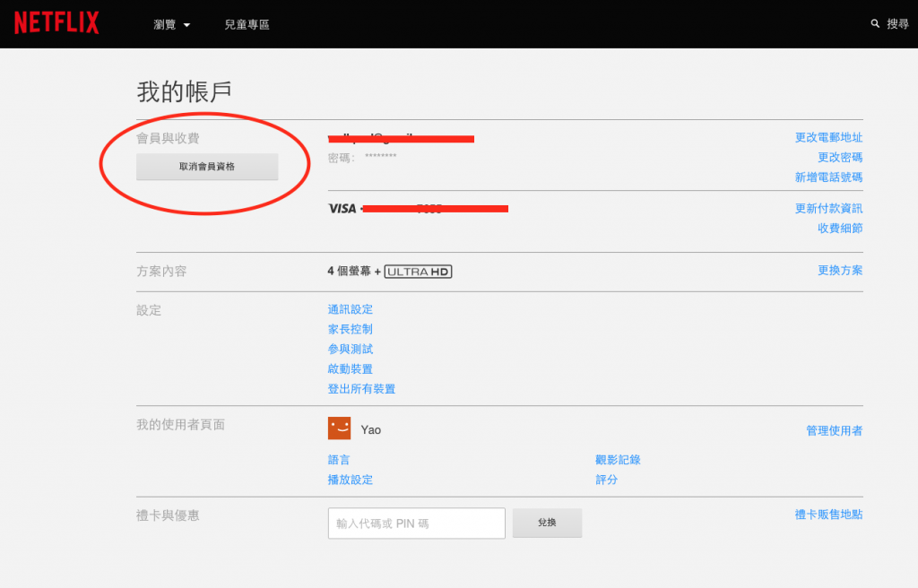Viewport: 918px width, 588px height.
Task: Click 更改密碼 link
Action: click(x=840, y=157)
